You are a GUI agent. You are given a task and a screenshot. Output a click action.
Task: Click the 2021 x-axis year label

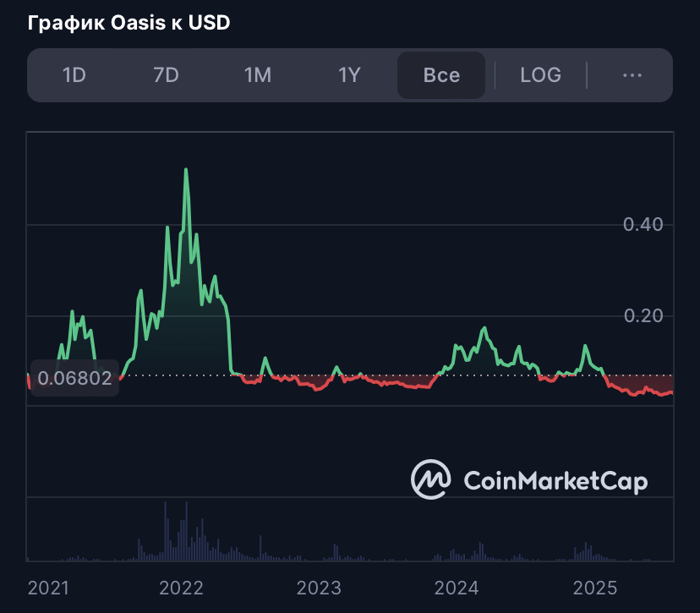pos(48,588)
